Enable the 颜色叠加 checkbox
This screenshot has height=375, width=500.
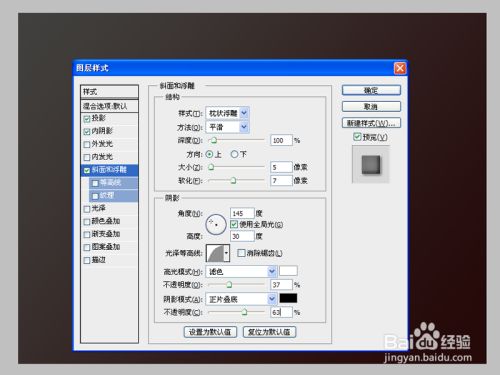87,222
